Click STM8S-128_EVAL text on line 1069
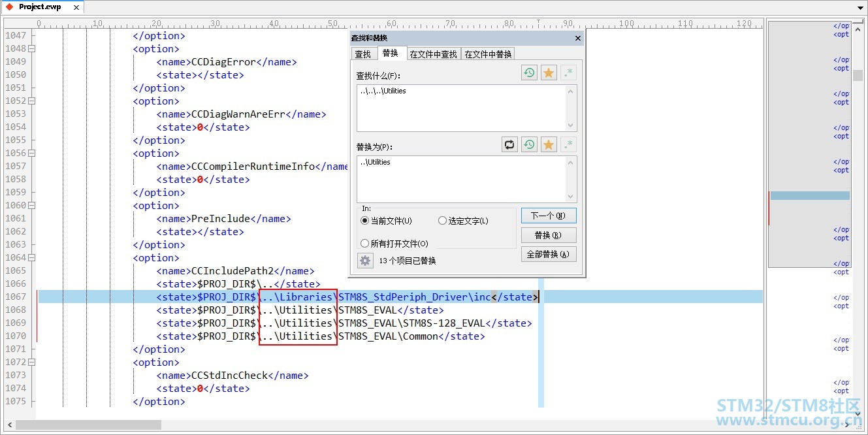868x435 pixels. coord(444,323)
